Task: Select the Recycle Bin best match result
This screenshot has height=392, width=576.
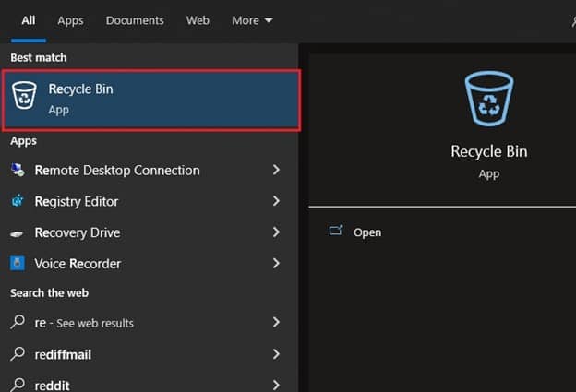Action: pyautogui.click(x=151, y=101)
